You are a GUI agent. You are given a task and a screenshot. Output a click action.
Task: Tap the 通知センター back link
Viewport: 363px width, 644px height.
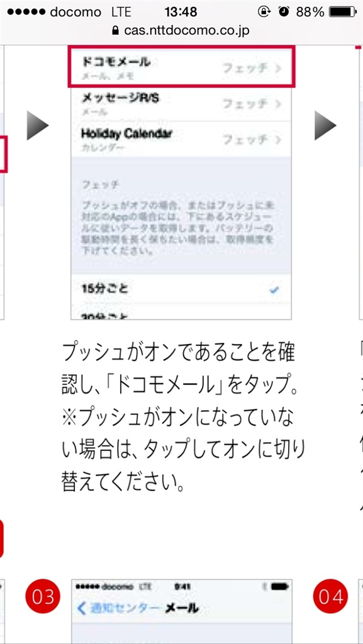click(118, 608)
